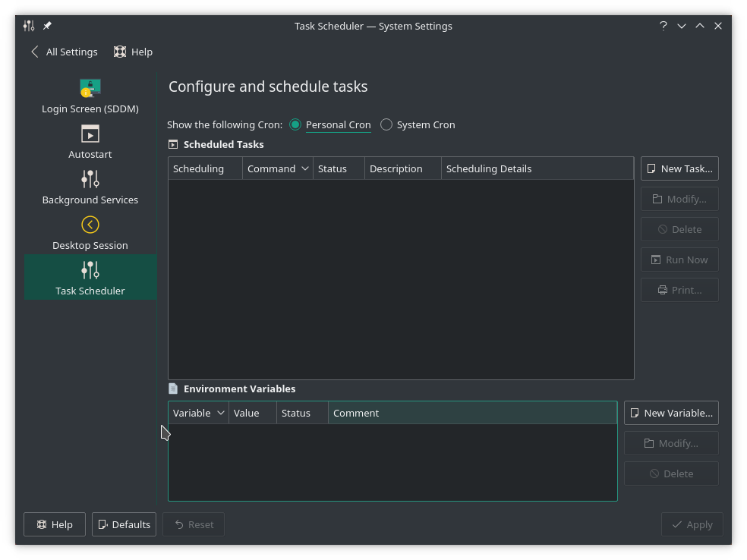Open the Login Screen (SDDM) settings icon

90,89
